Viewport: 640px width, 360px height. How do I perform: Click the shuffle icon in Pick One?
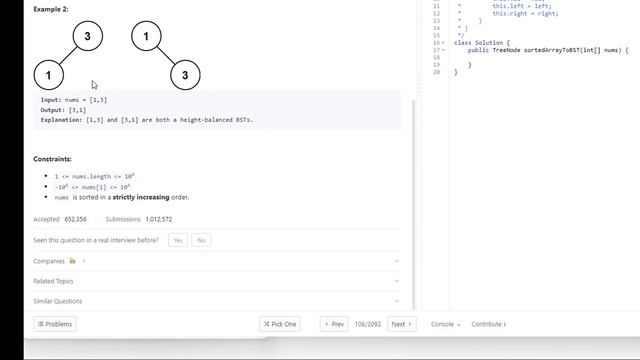pos(267,324)
